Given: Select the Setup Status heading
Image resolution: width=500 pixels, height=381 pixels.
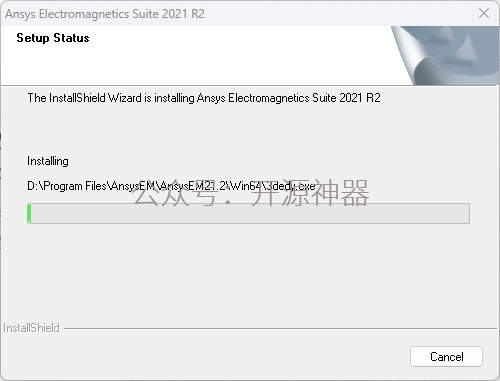Looking at the screenshot, I should [53, 38].
